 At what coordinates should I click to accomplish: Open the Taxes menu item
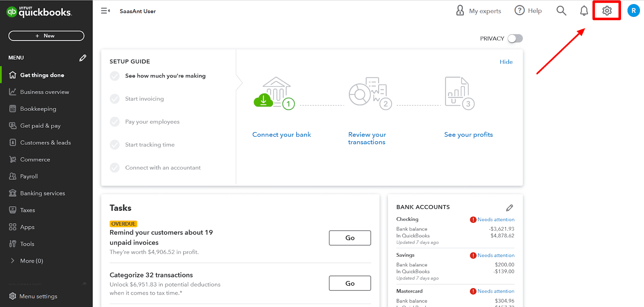46,210
